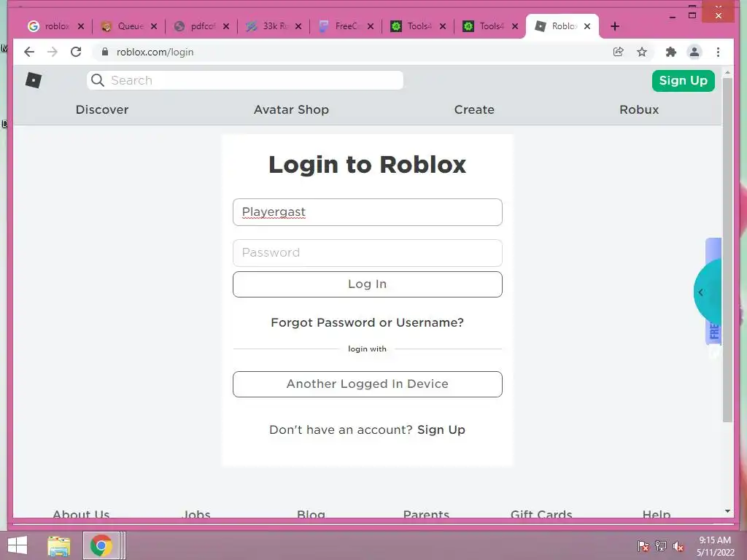Open a new tab with plus

(615, 26)
